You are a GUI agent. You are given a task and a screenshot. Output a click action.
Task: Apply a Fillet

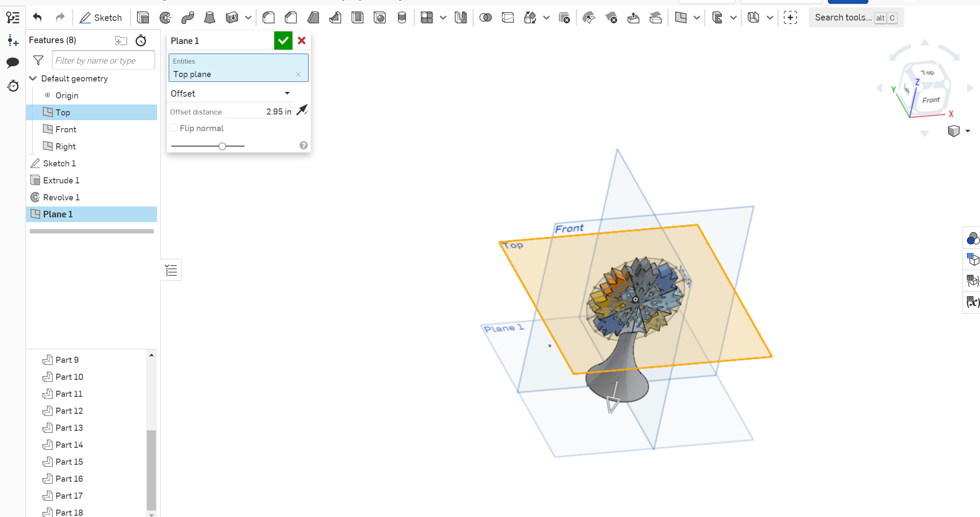pos(269,17)
